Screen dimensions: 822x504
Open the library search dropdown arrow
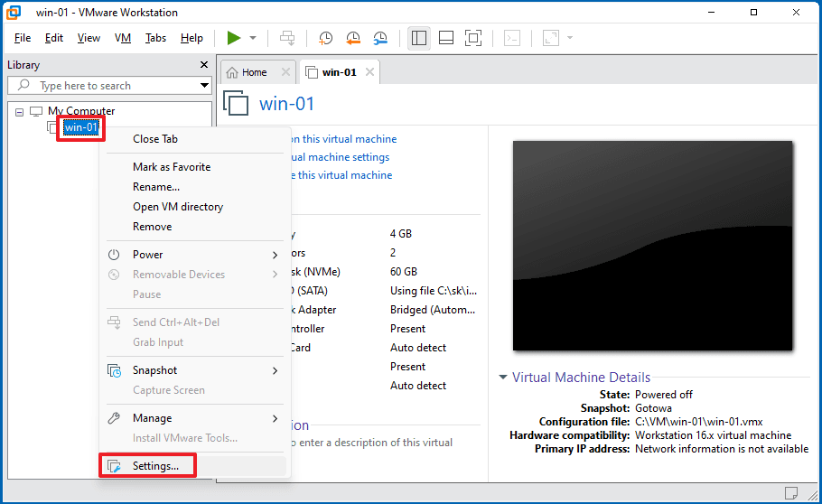pos(204,86)
